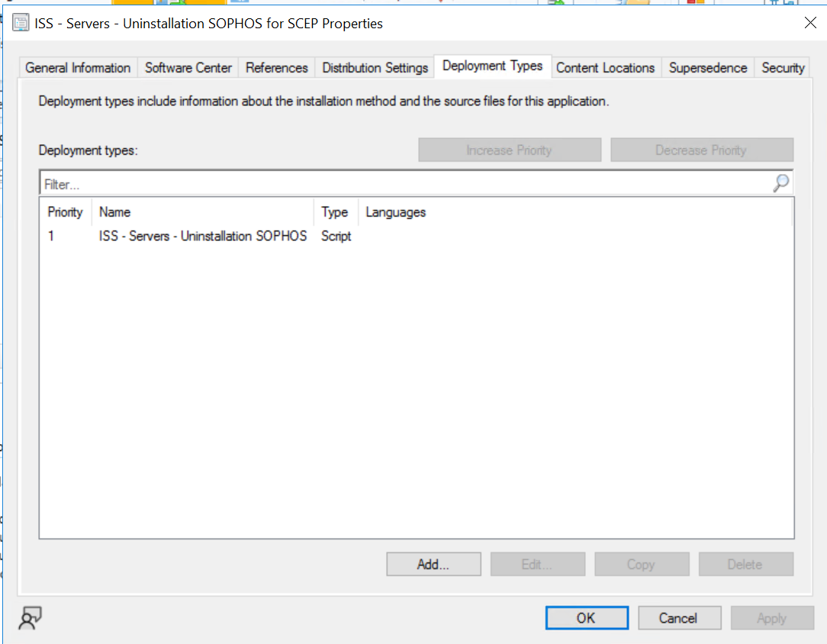The height and width of the screenshot is (644, 827).
Task: Close the Properties window
Action: coord(810,23)
